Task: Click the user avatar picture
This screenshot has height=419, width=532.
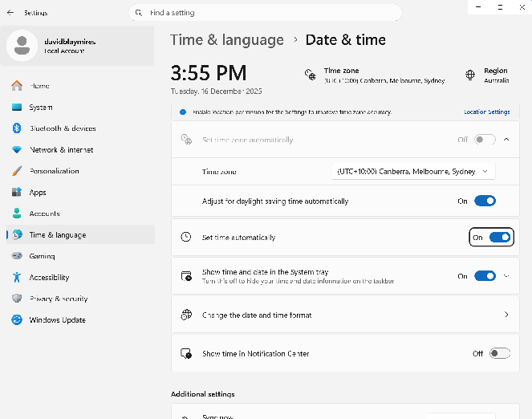Action: point(22,46)
